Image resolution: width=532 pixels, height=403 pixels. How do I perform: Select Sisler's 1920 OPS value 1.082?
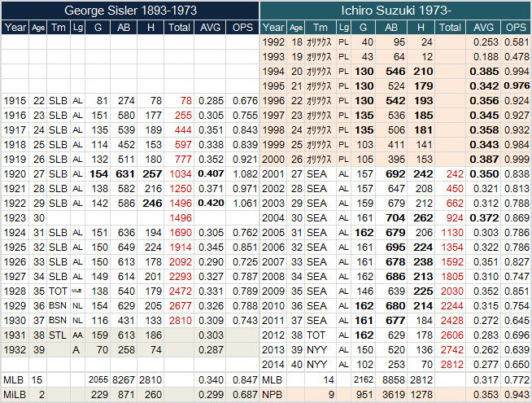point(242,174)
